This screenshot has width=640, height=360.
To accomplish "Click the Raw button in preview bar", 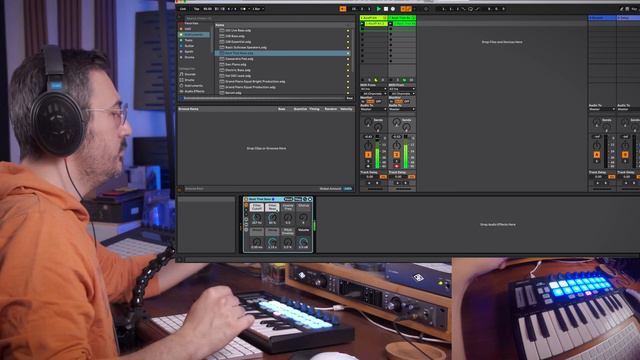I will coord(349,98).
